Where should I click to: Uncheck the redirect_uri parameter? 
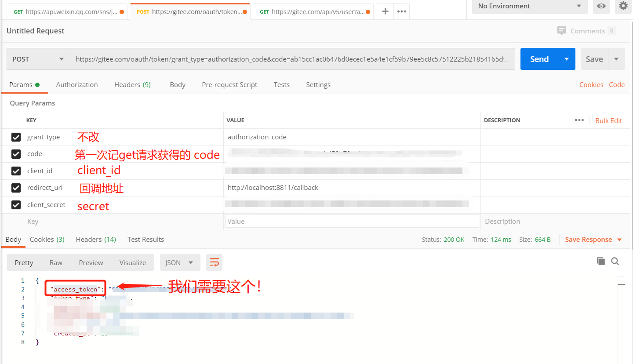tap(16, 188)
